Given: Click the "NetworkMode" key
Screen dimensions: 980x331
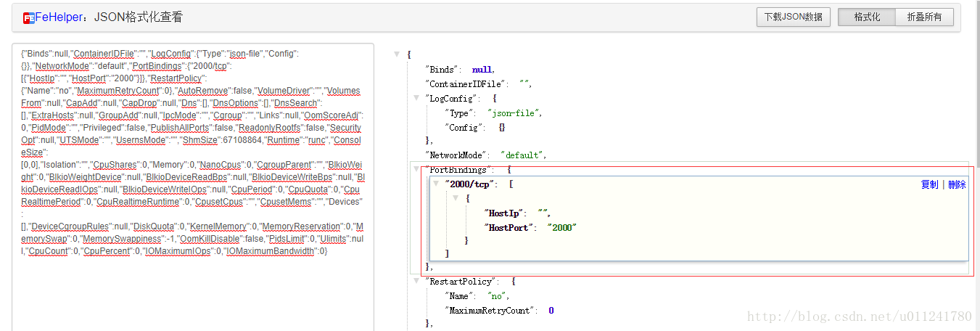Looking at the screenshot, I should point(457,155).
